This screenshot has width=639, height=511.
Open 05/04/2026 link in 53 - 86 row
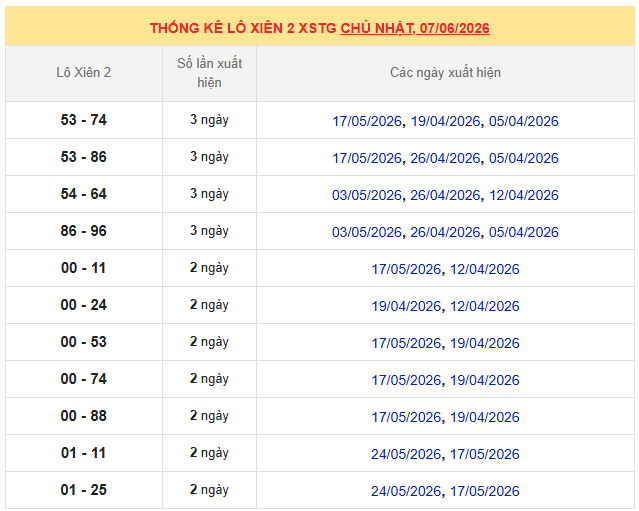tap(524, 158)
